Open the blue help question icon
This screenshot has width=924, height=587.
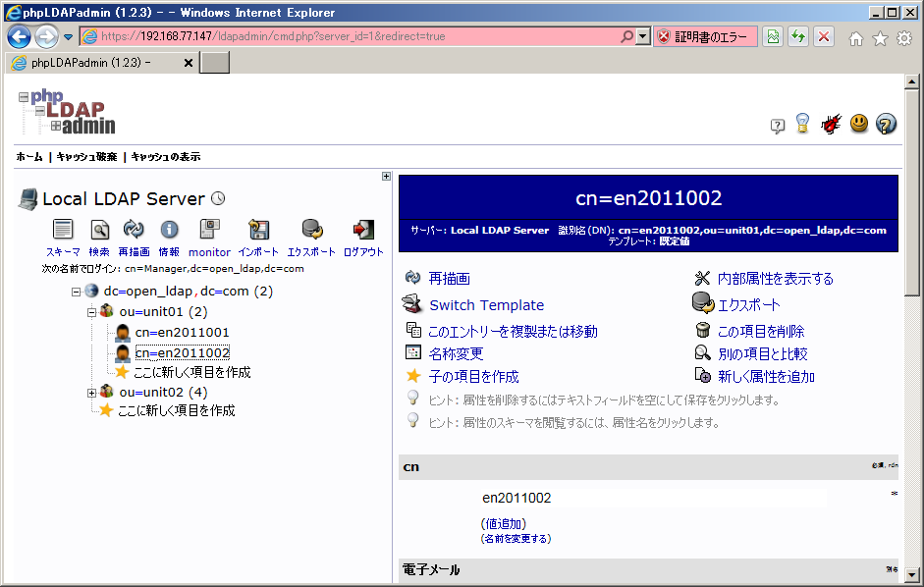click(x=887, y=124)
